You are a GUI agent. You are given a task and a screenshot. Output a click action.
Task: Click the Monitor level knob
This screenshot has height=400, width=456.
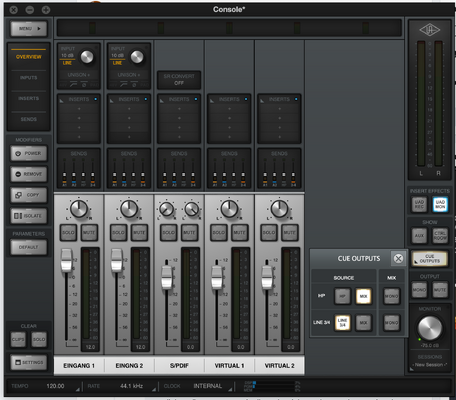[x=430, y=328]
